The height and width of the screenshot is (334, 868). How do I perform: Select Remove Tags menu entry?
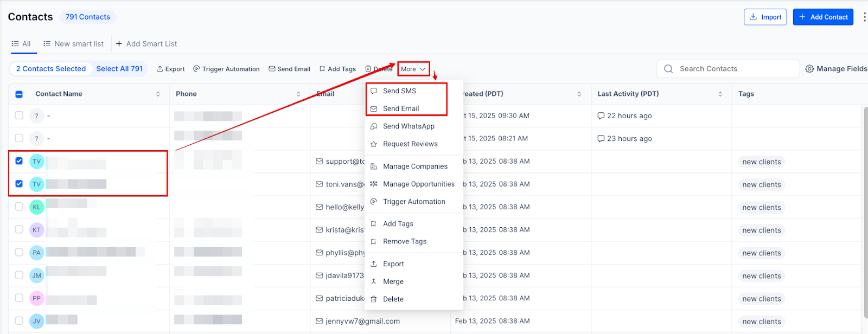pos(413,241)
